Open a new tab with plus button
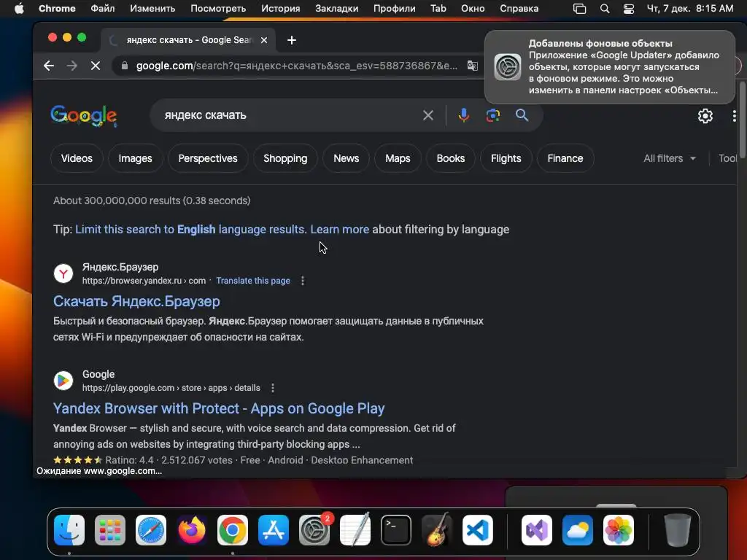Viewport: 747px width, 560px height. coord(292,41)
